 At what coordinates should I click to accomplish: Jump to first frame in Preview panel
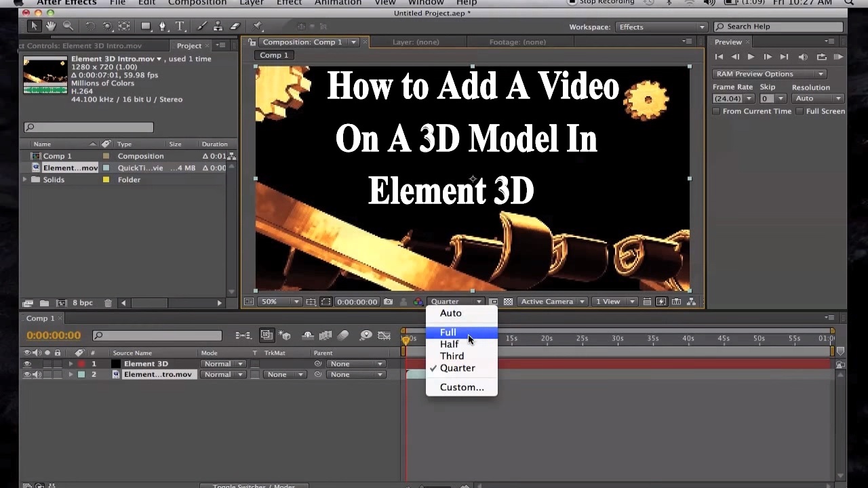tap(719, 57)
